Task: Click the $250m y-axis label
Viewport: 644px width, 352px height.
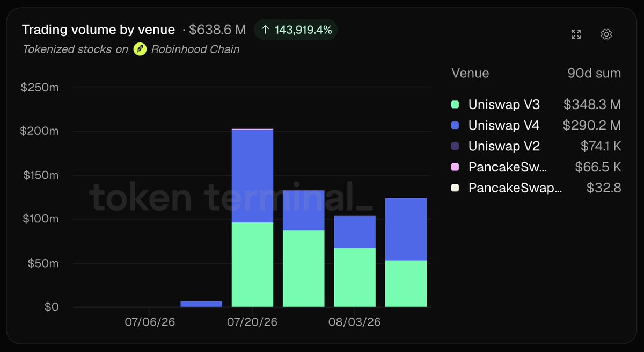Action: pos(40,88)
